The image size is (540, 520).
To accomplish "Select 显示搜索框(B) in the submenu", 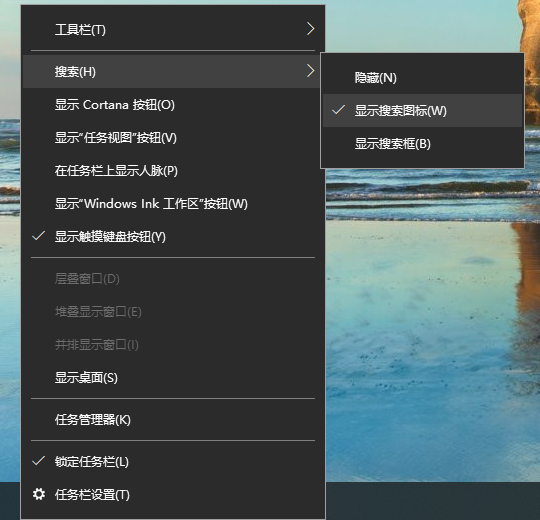I will coord(423,144).
